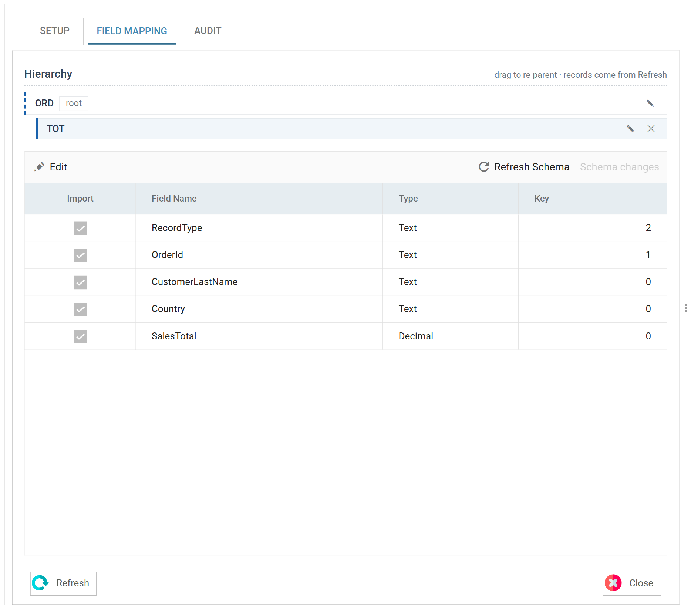Click the Hierarchy section heading

tap(48, 74)
